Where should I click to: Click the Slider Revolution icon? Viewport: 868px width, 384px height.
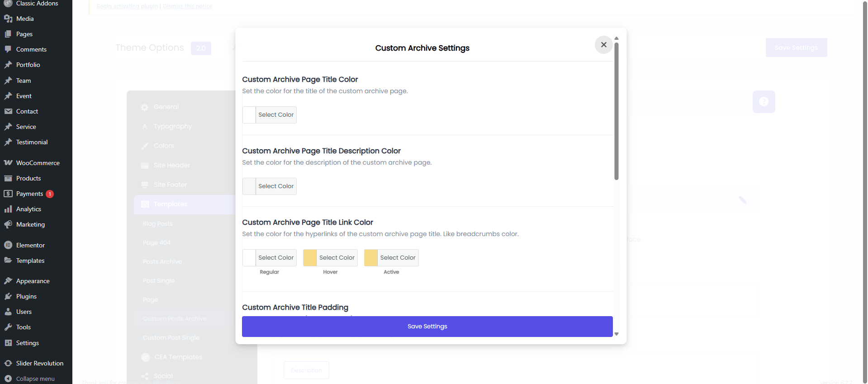click(x=8, y=363)
